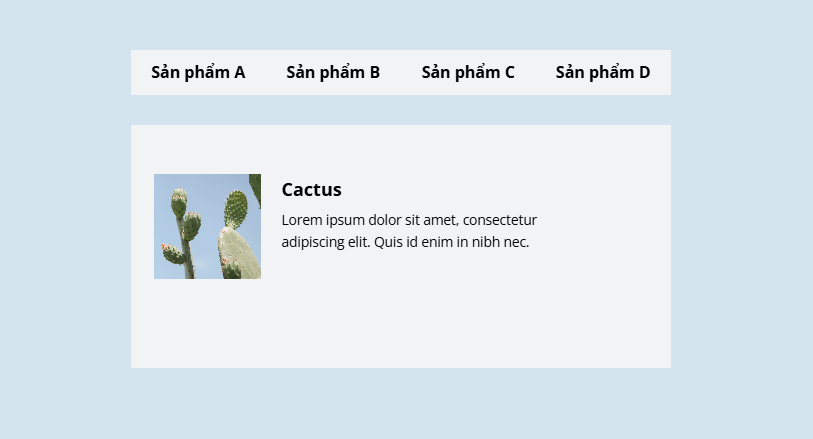Select the Sản phẩm C tab
The height and width of the screenshot is (439, 813).
(468, 73)
